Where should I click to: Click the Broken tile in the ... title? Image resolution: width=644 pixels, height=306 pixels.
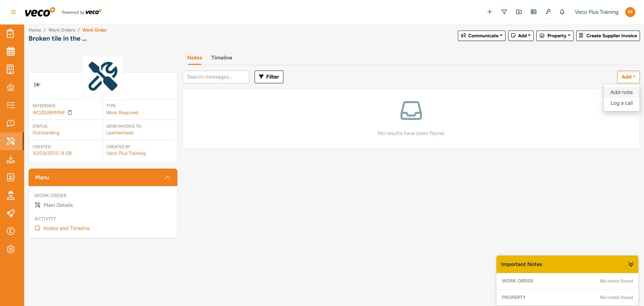point(58,39)
